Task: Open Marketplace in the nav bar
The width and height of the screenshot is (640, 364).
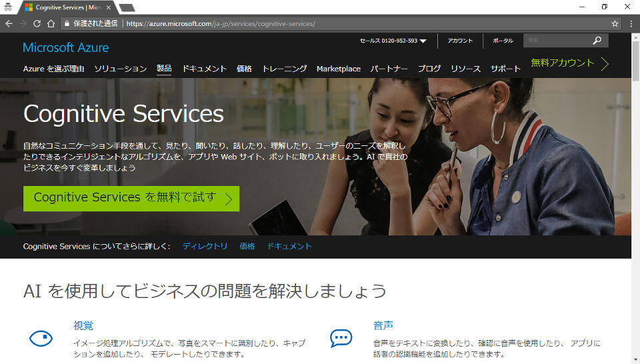Action: (x=339, y=69)
